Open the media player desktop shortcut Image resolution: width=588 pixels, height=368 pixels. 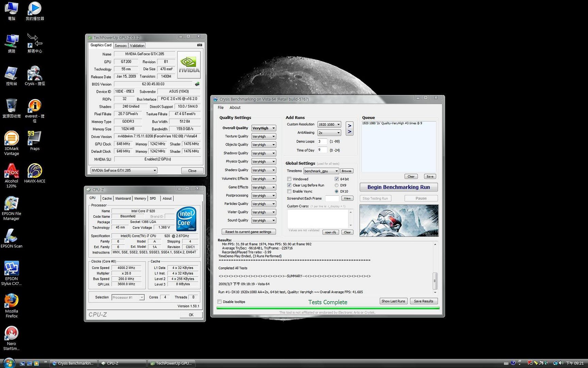(x=34, y=11)
